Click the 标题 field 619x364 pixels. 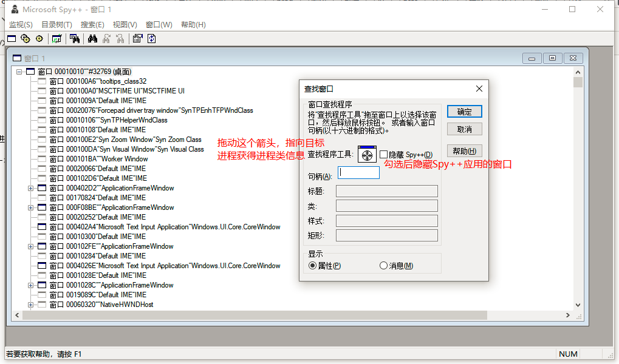tap(387, 191)
